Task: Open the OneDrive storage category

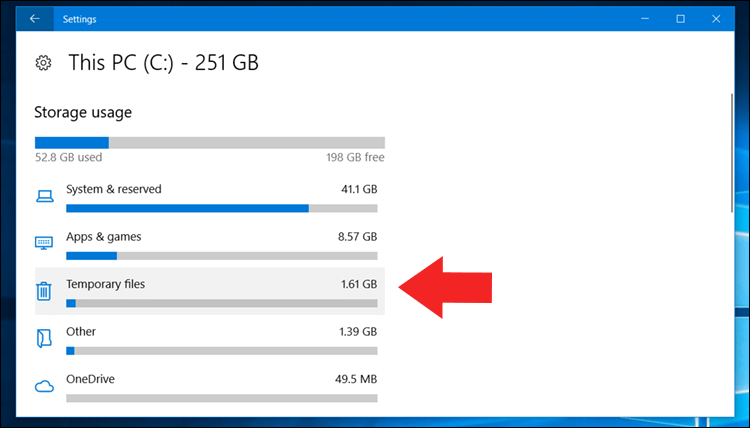Action: click(92, 379)
